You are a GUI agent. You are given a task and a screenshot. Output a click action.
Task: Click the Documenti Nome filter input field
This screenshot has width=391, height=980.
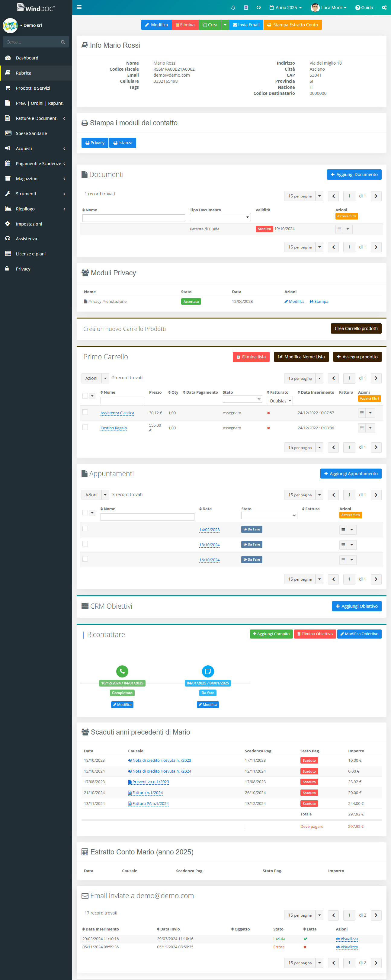[x=133, y=218]
